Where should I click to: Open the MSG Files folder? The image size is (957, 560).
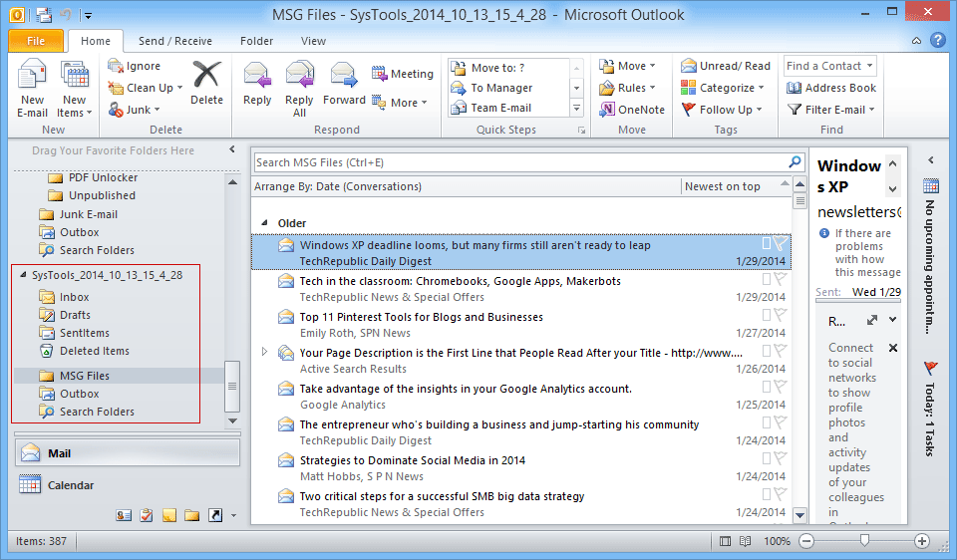pos(84,376)
